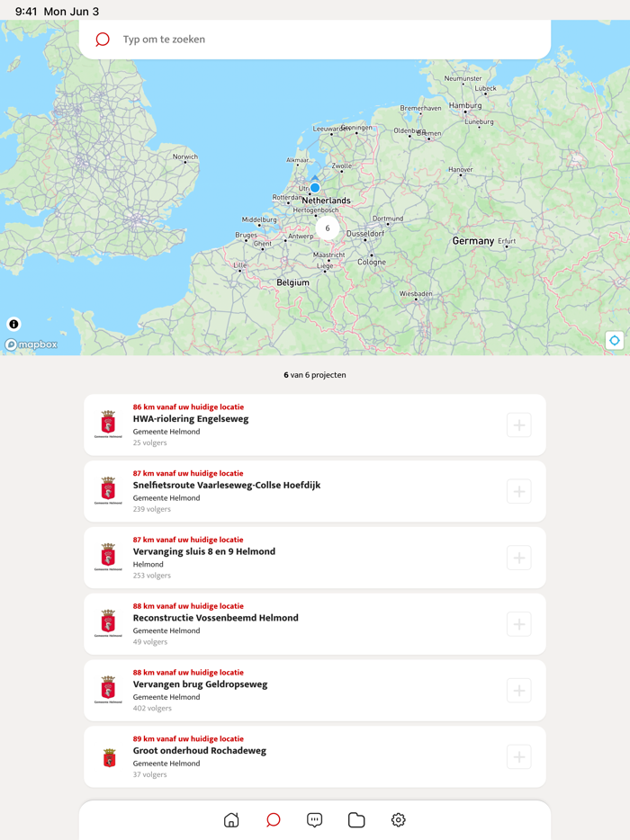Tap the 'Hamburg' city label on map
The image size is (630, 840).
pos(465,105)
